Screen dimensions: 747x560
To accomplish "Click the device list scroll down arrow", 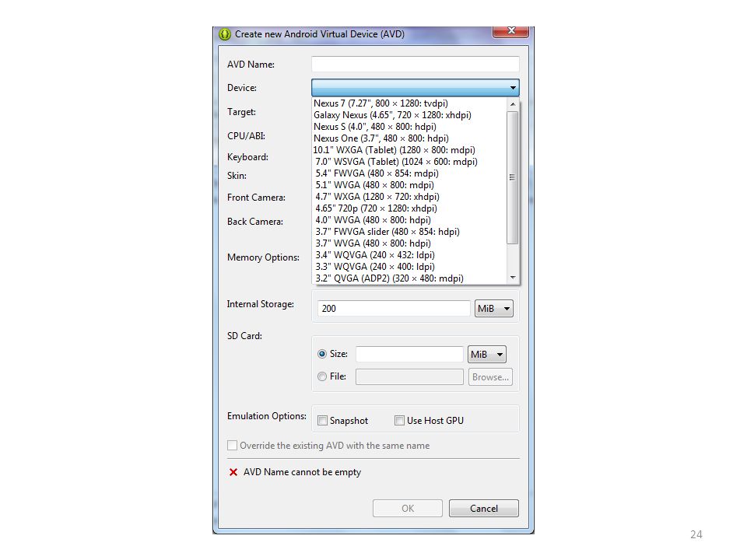I will coord(513,278).
